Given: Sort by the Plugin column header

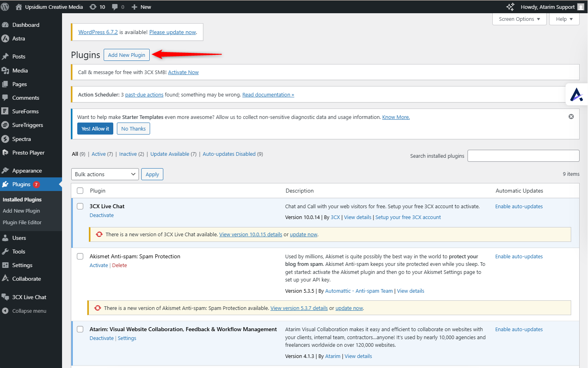Looking at the screenshot, I should pyautogui.click(x=98, y=191).
